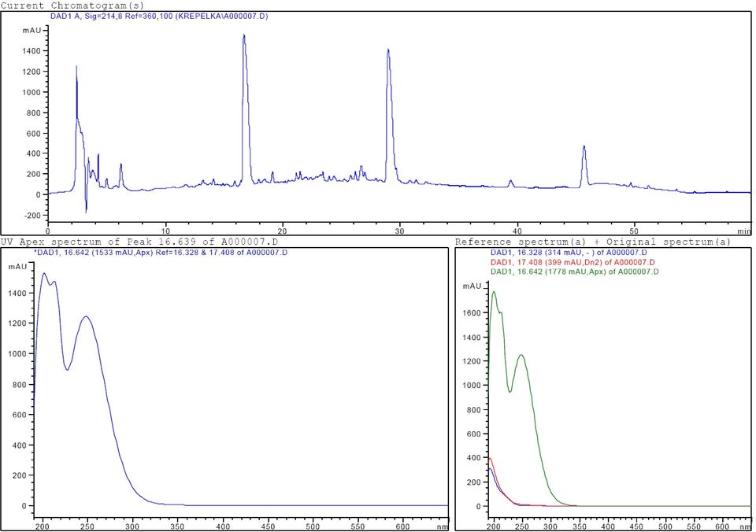Click the green spectrum maximum near 250 nm

coord(521,356)
